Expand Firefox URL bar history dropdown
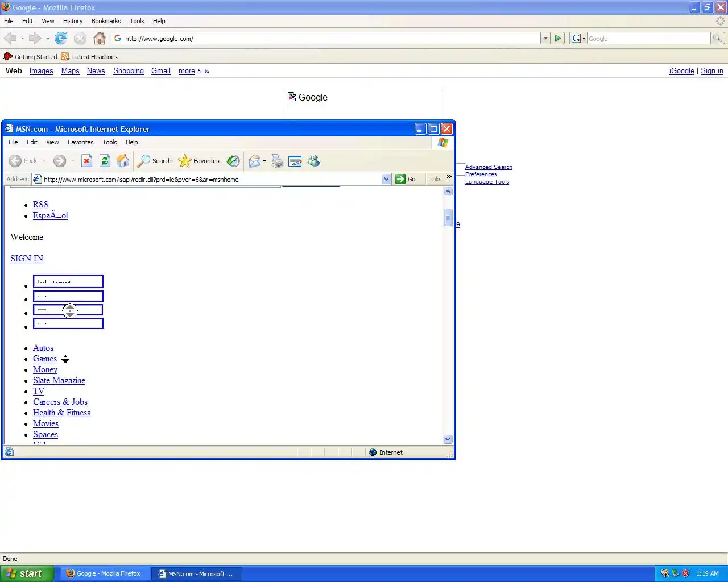Screen dimensions: 728x582 (545, 38)
